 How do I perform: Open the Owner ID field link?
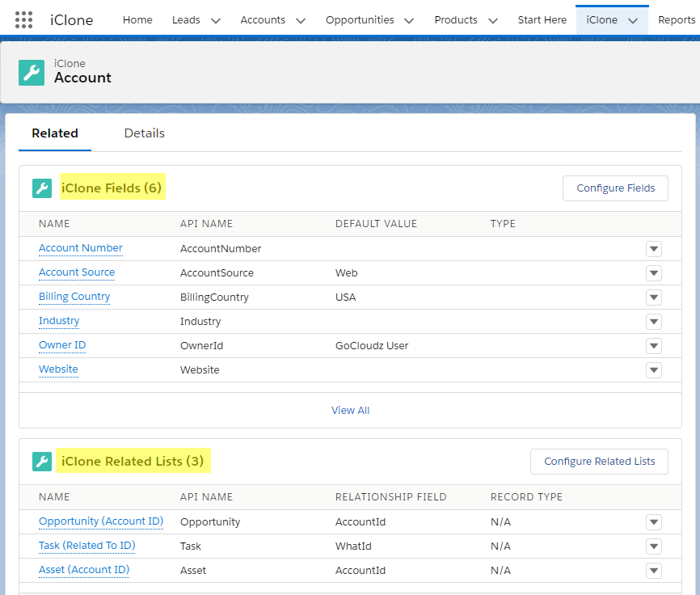pos(62,345)
